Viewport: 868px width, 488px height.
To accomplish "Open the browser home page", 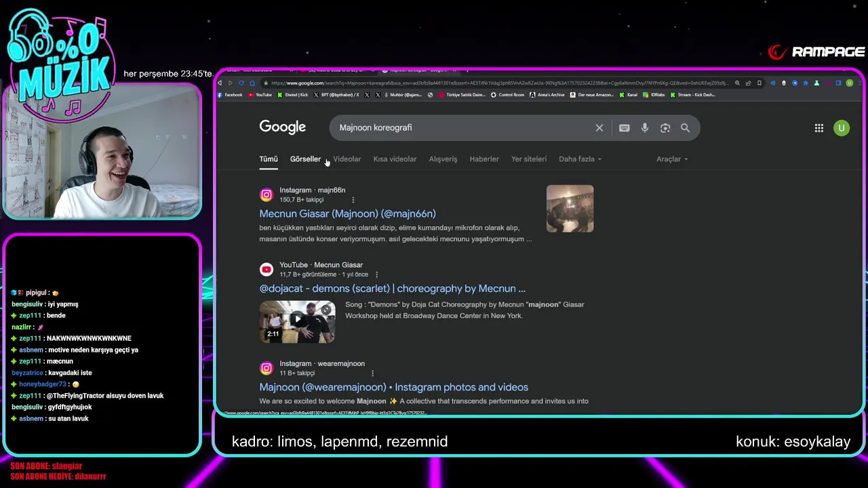I will [252, 83].
